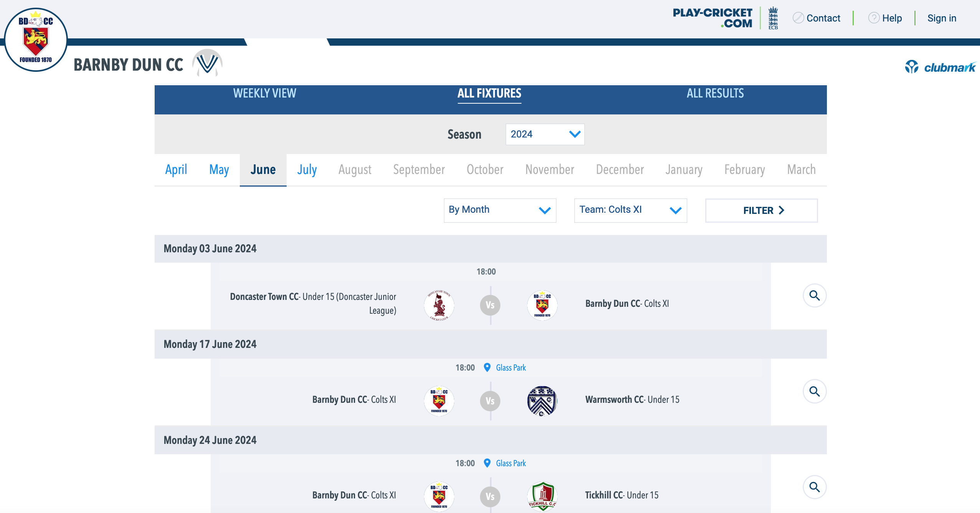This screenshot has width=980, height=513.
Task: Click the Barnby Dun CC club crest logo
Action: point(36,40)
